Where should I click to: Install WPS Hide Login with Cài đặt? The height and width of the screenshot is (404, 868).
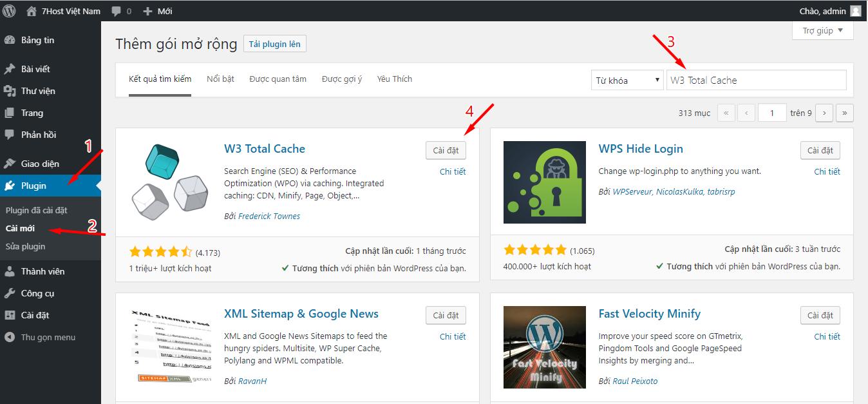pyautogui.click(x=820, y=150)
